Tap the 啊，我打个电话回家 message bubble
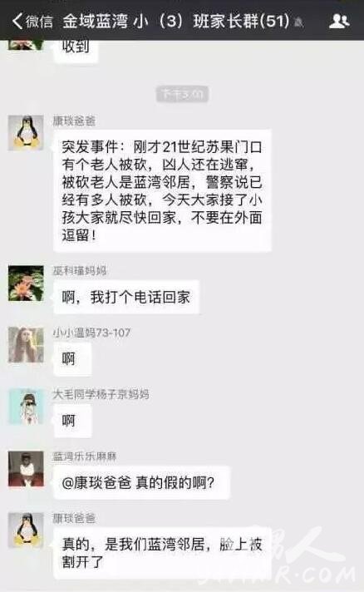The image size is (364, 592). (126, 297)
